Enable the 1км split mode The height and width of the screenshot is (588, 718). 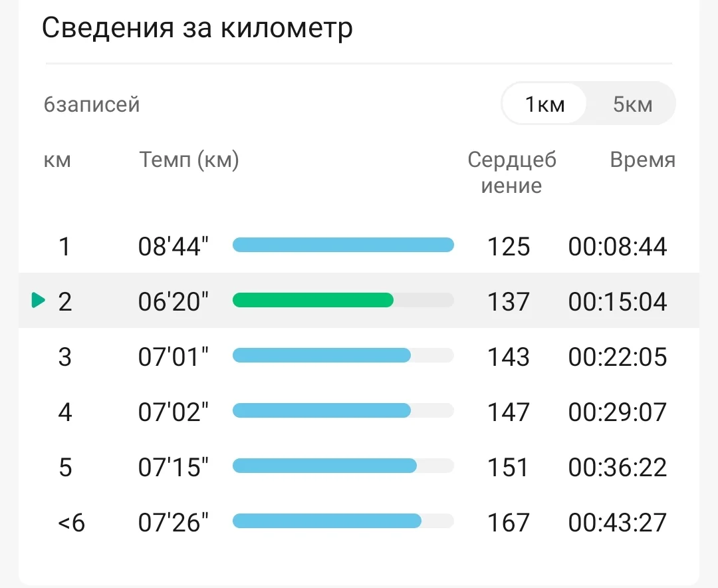545,103
